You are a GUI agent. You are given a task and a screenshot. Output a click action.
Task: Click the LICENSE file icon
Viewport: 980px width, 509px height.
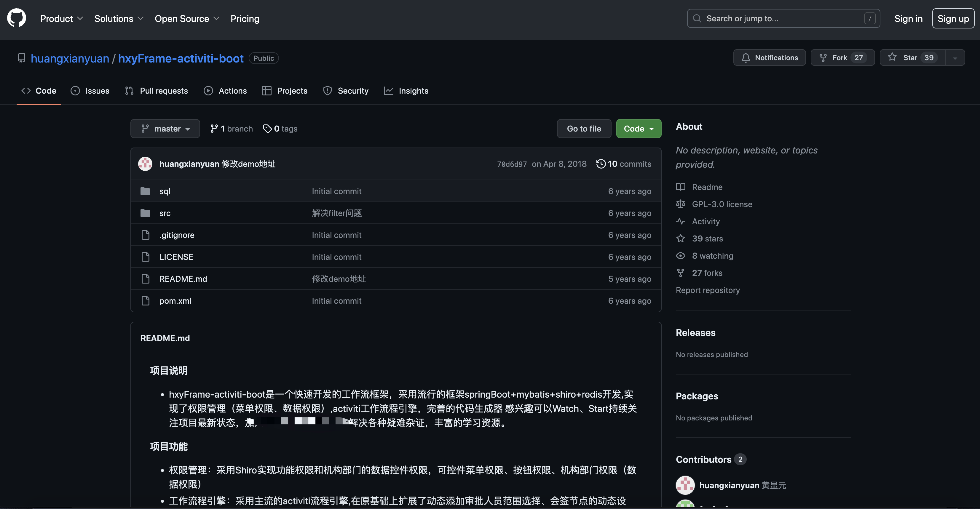pos(145,257)
